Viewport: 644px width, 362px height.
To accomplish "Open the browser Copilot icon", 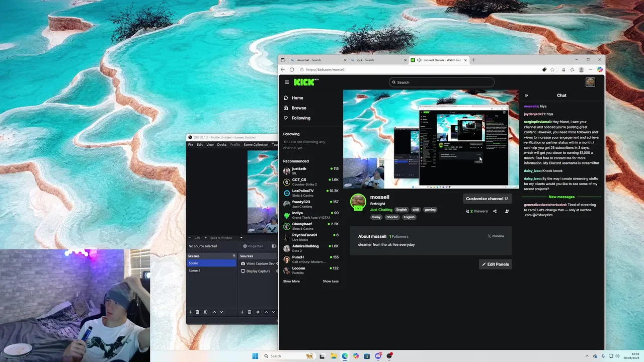I will pyautogui.click(x=600, y=69).
